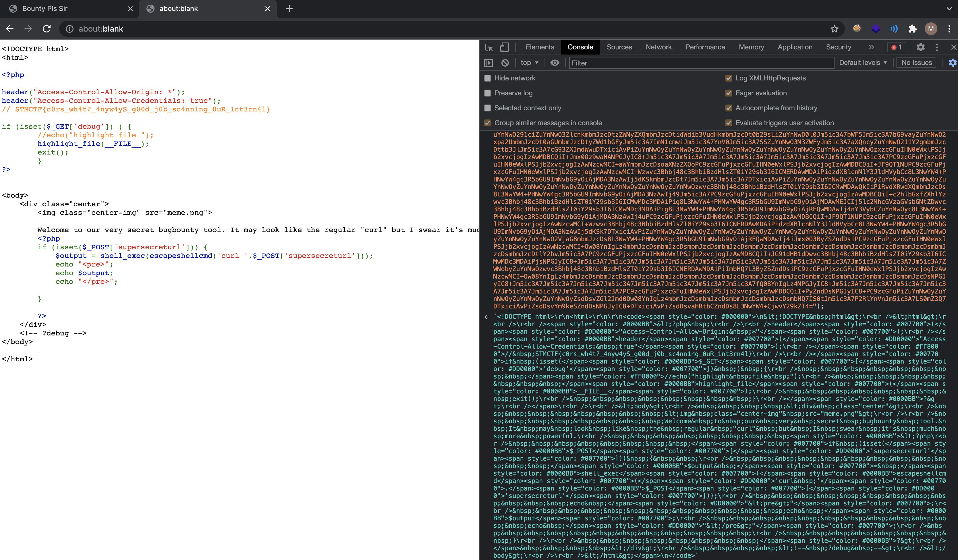Close the about:blank tab

(268, 9)
